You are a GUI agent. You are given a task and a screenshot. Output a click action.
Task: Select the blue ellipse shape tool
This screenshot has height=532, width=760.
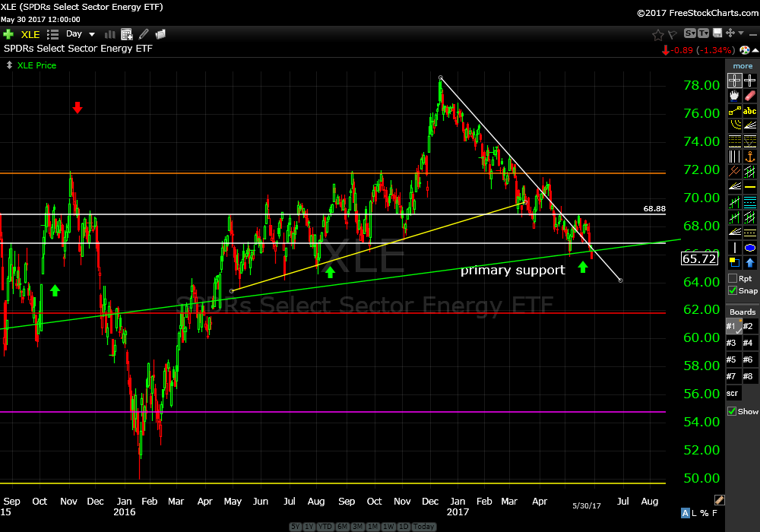pos(750,248)
